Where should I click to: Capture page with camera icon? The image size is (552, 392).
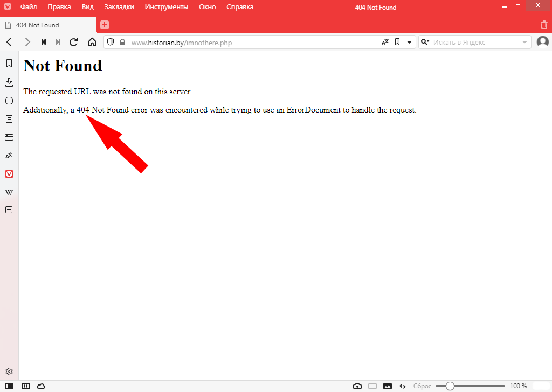pos(357,386)
